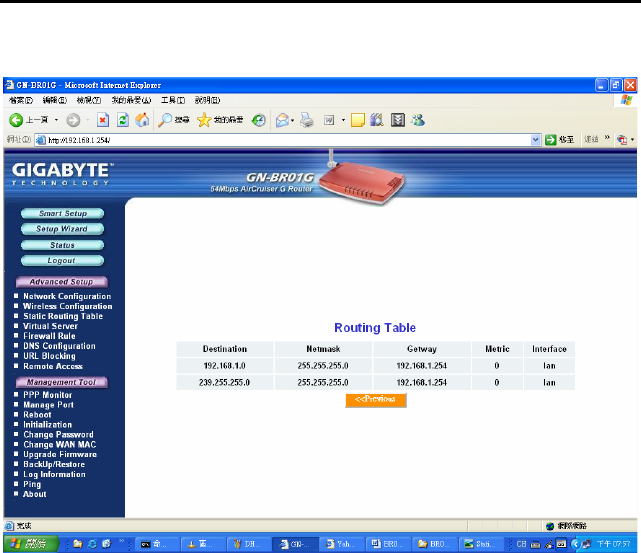Click the Stop loading red X icon
Viewport: 641px width, 553px height.
103,120
